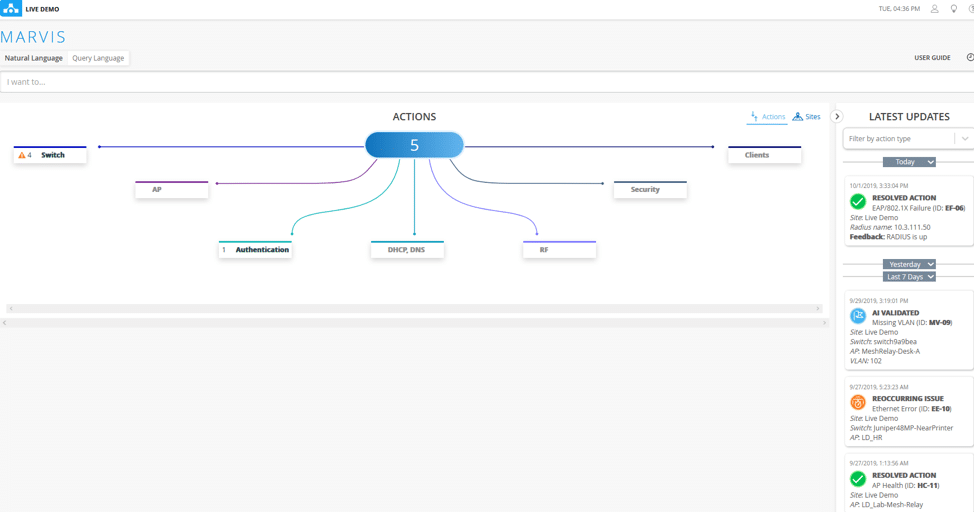This screenshot has height=512, width=974.
Task: Collapse the Today updates section
Action: coord(909,162)
